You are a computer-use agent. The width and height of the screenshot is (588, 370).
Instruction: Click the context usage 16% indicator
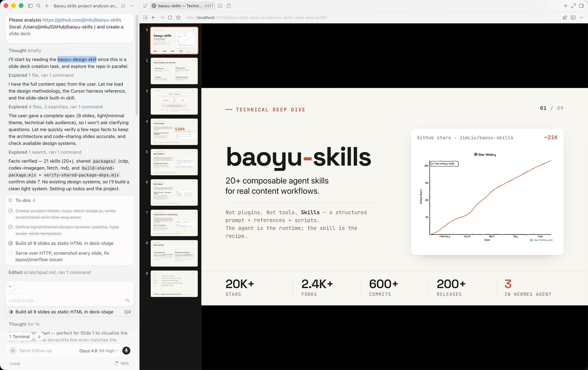click(121, 363)
